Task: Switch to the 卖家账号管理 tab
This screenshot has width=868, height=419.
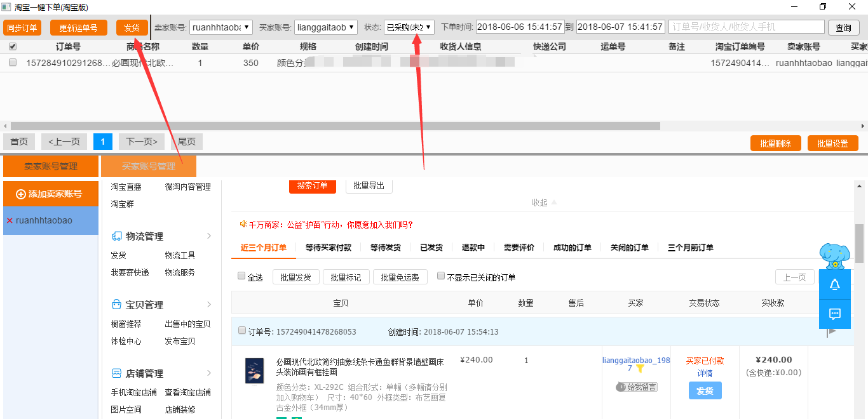Action: click(x=51, y=166)
